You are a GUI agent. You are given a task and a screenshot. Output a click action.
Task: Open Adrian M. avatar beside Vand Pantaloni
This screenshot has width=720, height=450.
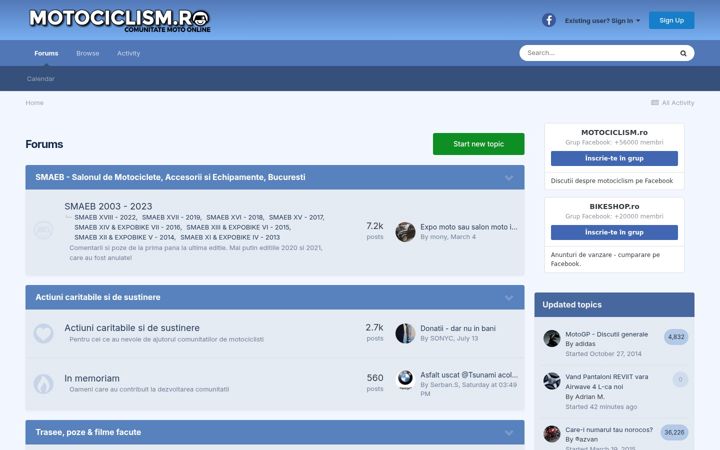[551, 381]
